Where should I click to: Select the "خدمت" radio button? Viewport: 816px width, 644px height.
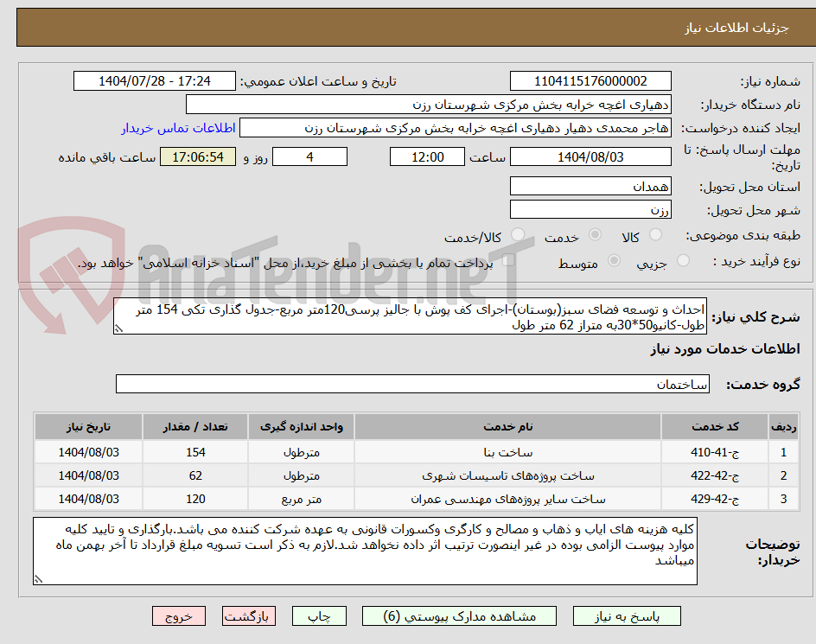coord(595,233)
